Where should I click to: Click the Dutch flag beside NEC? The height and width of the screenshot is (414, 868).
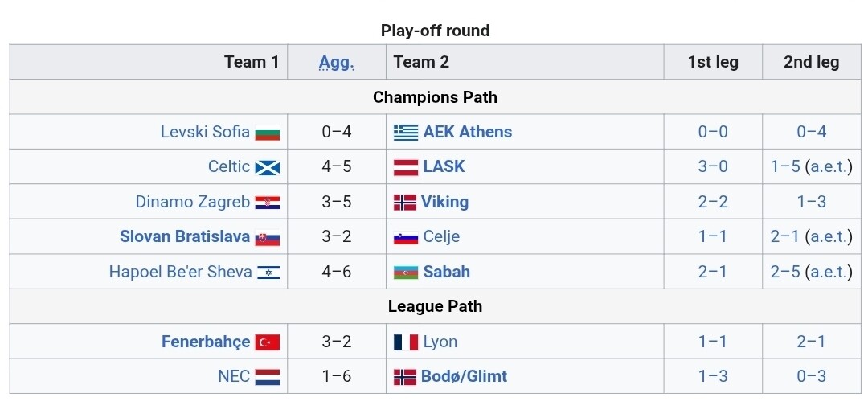tap(268, 376)
